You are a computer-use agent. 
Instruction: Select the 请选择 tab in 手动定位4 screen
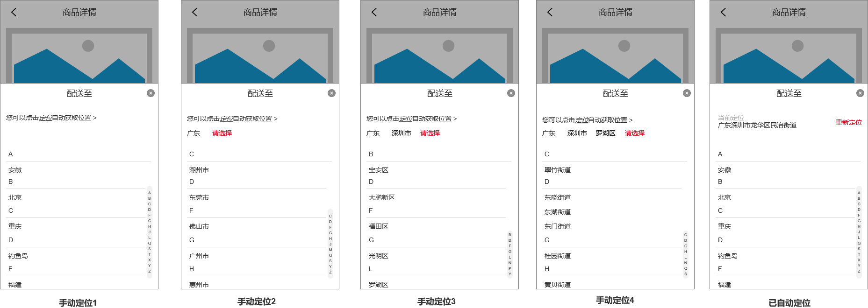[x=635, y=133]
